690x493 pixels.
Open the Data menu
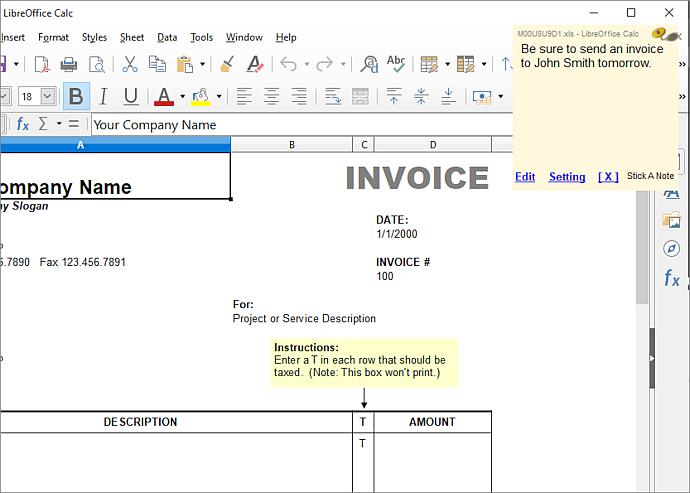167,37
